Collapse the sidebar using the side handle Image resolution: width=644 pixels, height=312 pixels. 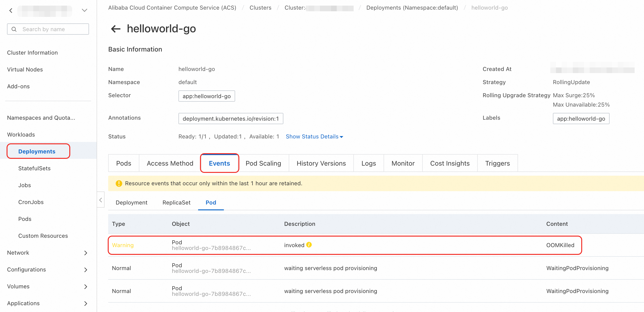(x=100, y=200)
